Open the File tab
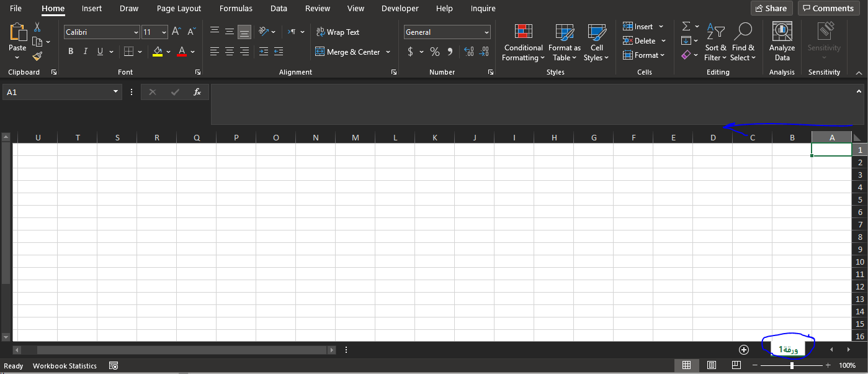 tap(16, 8)
